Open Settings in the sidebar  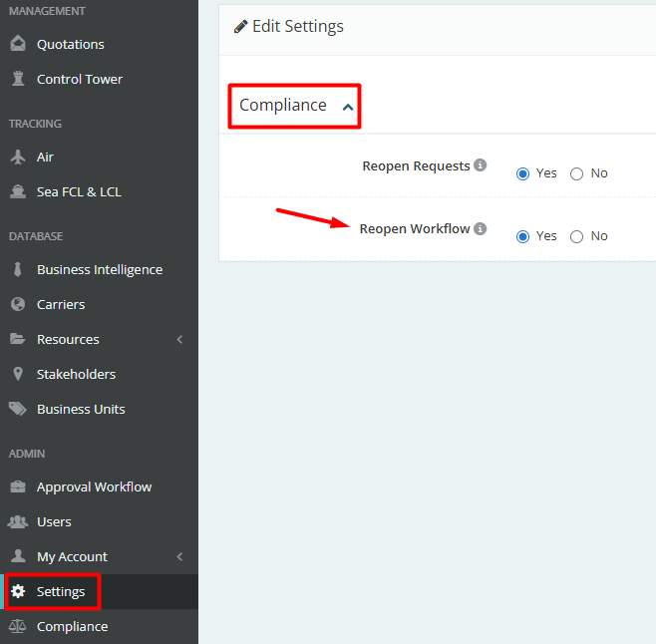61,591
